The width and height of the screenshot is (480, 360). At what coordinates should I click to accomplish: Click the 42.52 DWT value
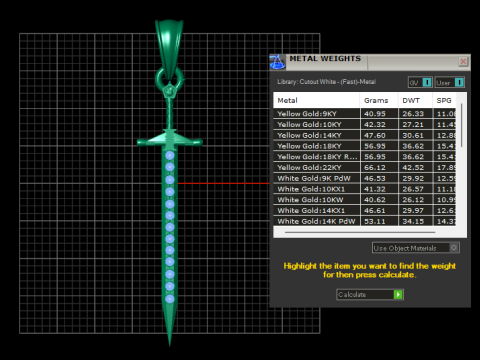[413, 167]
